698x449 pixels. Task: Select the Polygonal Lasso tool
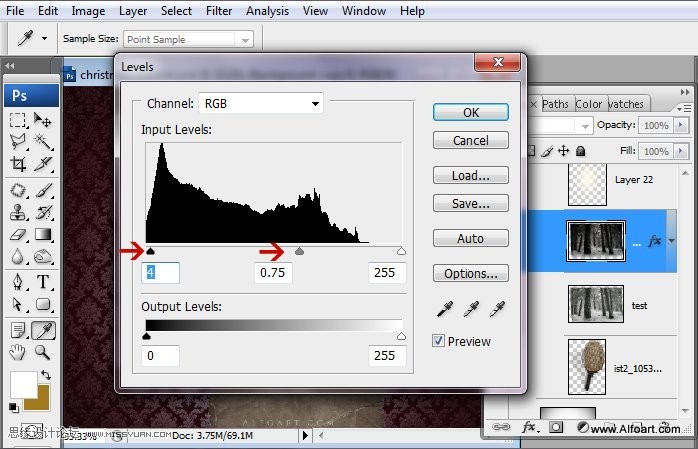(x=18, y=142)
